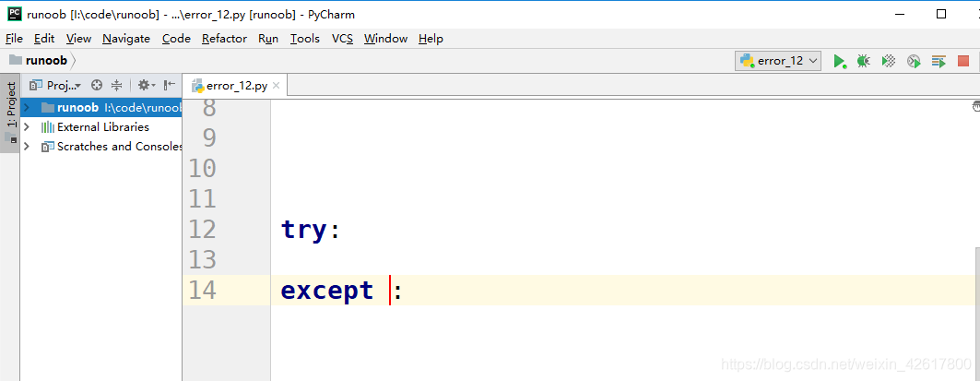The width and height of the screenshot is (980, 381).
Task: Click the PyCharm logo in the title bar
Action: coord(15,14)
